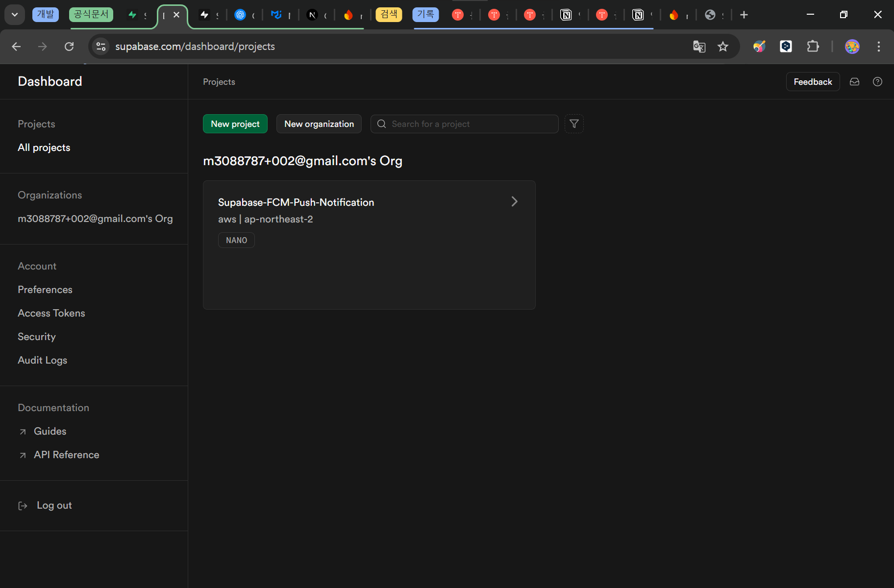Open the Supabase-FCM-Push-Notification project card
This screenshot has height=588, width=894.
[x=369, y=245]
